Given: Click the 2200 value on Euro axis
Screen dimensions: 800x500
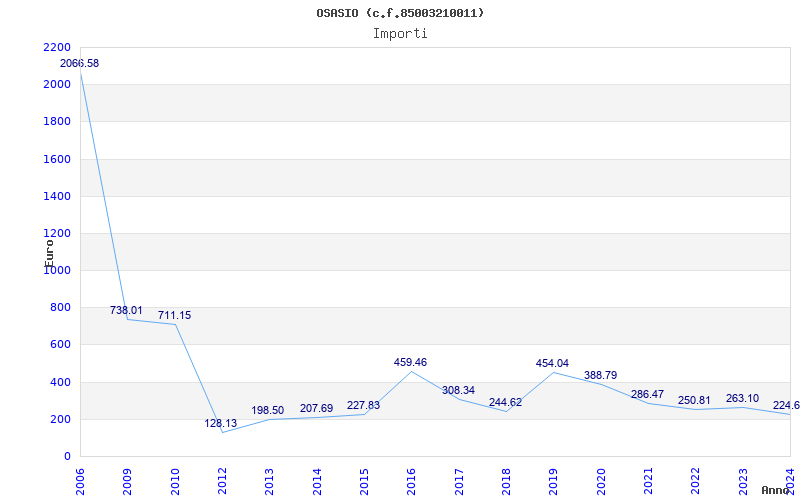Looking at the screenshot, I should [57, 47].
